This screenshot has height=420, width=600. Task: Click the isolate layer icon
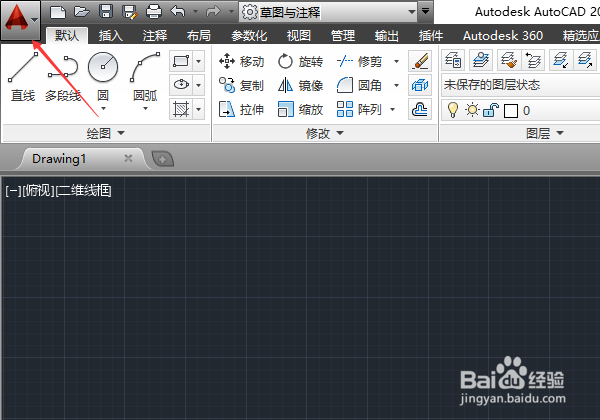561,60
